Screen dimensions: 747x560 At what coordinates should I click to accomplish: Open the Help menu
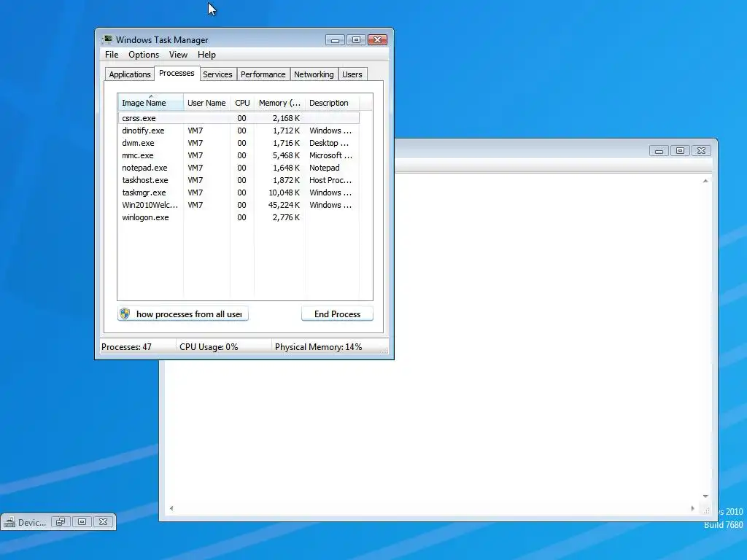pos(206,55)
